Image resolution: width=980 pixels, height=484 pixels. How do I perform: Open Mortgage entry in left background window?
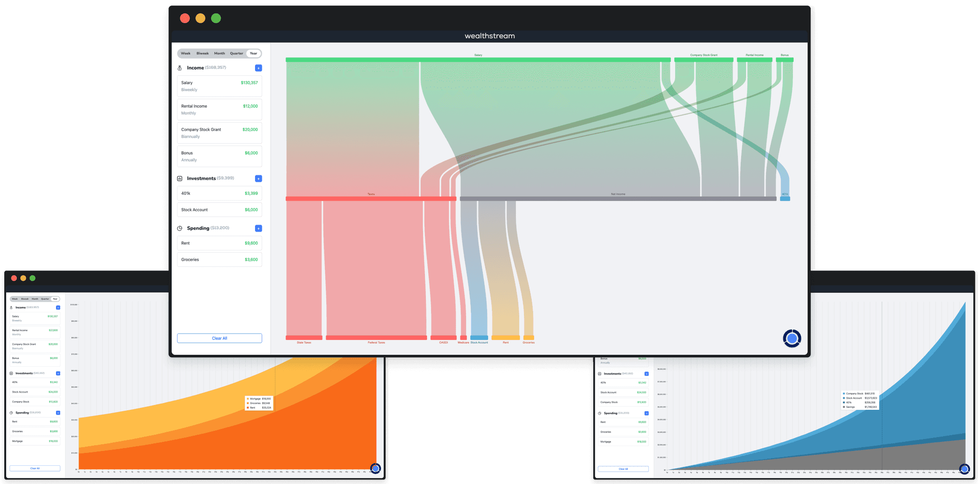(x=35, y=441)
